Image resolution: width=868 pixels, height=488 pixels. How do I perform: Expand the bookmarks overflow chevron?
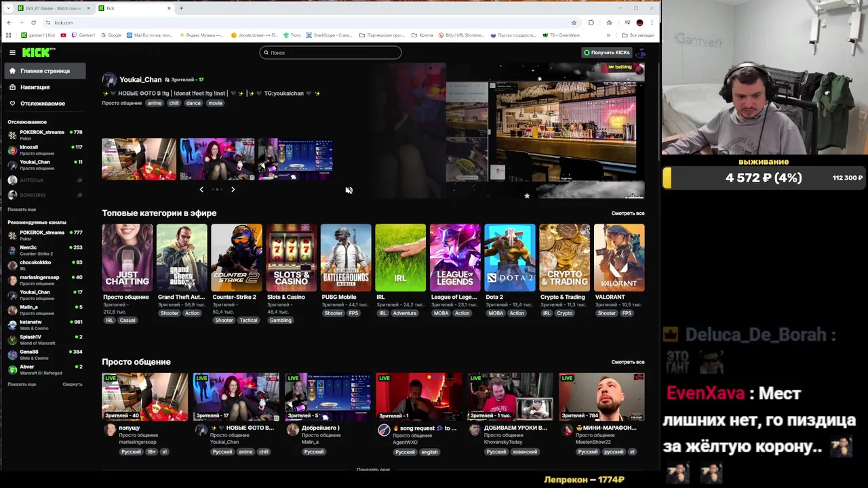(x=608, y=35)
